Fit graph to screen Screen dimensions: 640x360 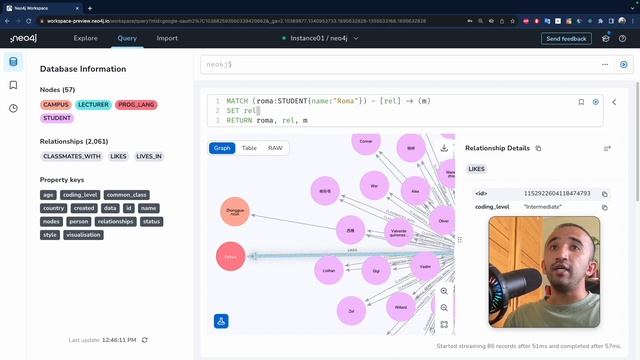444,324
